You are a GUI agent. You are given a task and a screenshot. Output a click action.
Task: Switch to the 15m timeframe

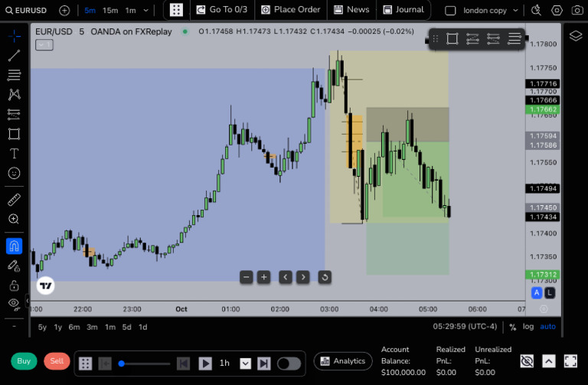pos(110,10)
